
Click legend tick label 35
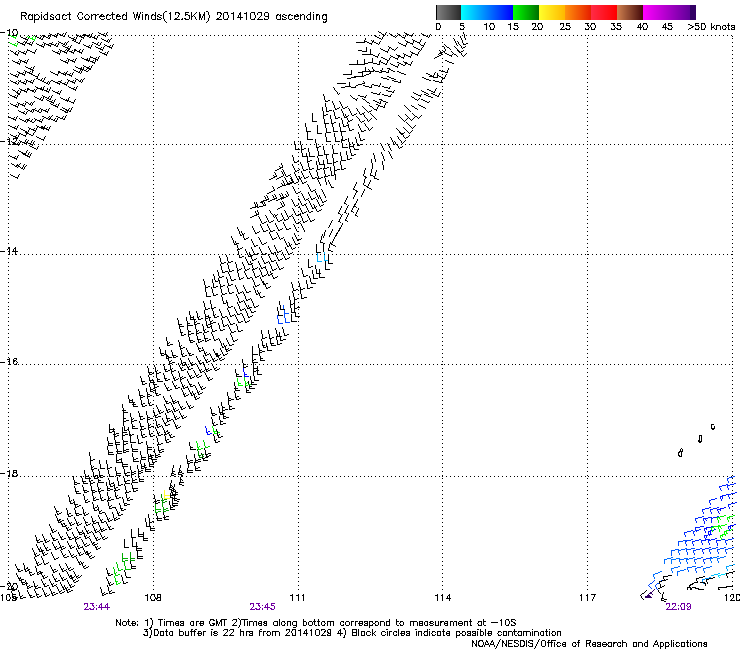[x=616, y=27]
